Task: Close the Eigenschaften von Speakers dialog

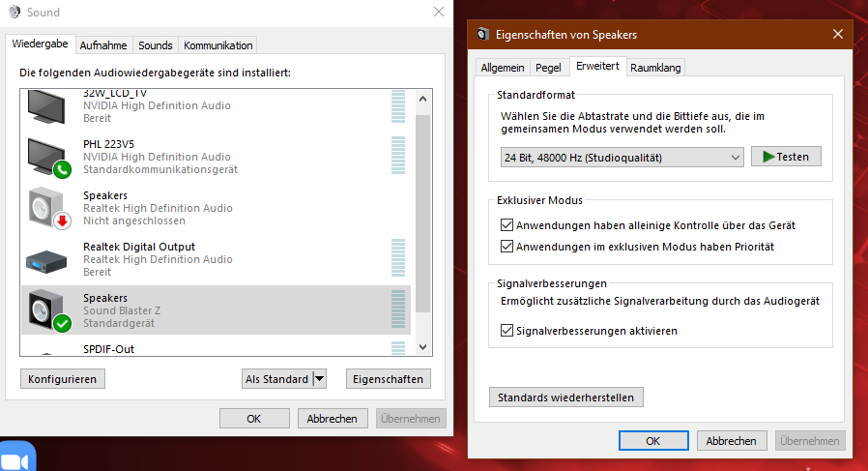Action: [x=838, y=35]
